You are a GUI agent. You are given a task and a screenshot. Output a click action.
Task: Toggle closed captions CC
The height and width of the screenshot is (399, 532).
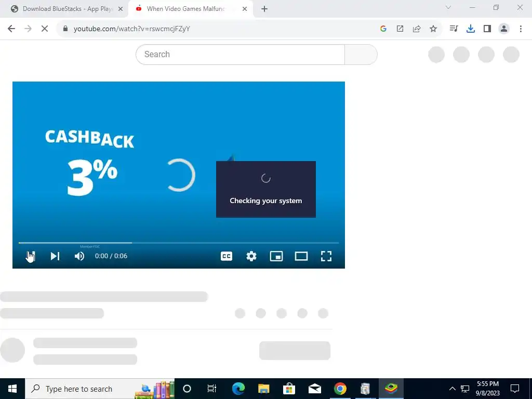[227, 256]
